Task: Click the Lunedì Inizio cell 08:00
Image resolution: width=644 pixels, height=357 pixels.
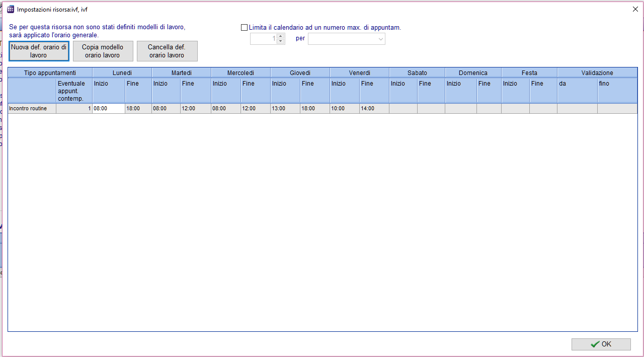Action: [109, 108]
